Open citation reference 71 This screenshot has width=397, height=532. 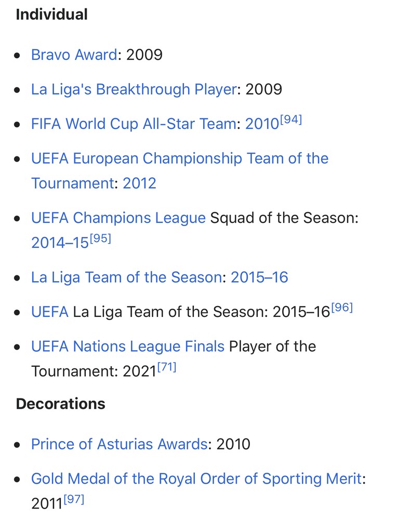tap(166, 368)
